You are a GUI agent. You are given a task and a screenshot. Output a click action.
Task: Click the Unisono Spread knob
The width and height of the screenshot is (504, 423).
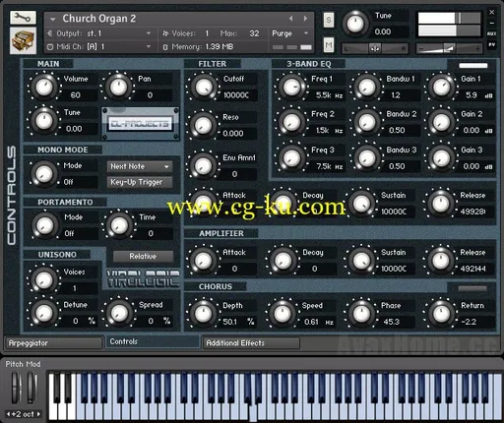coord(119,313)
